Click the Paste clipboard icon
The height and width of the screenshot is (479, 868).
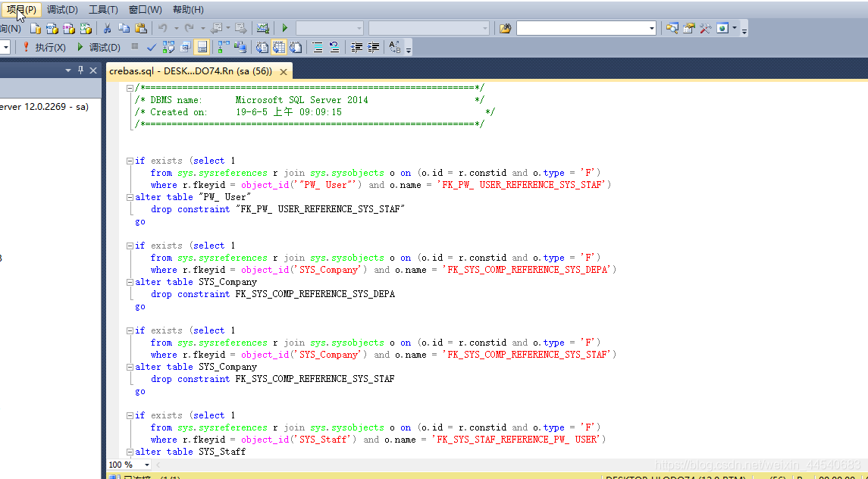pyautogui.click(x=140, y=28)
